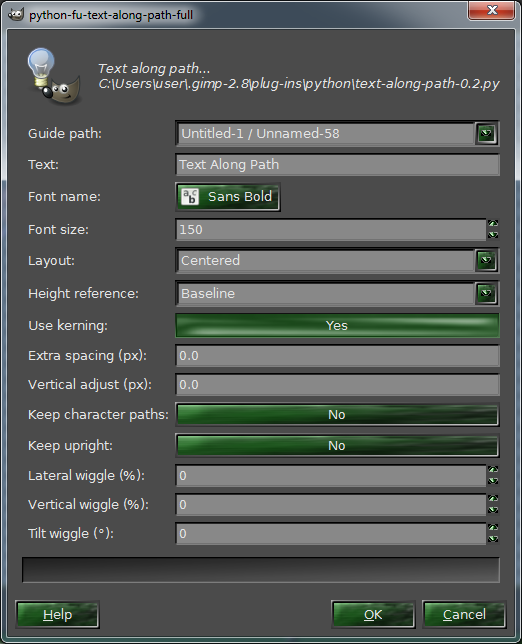Toggle Use kerning Yes button
Screen dimensions: 522x644
pyautogui.click(x=337, y=325)
